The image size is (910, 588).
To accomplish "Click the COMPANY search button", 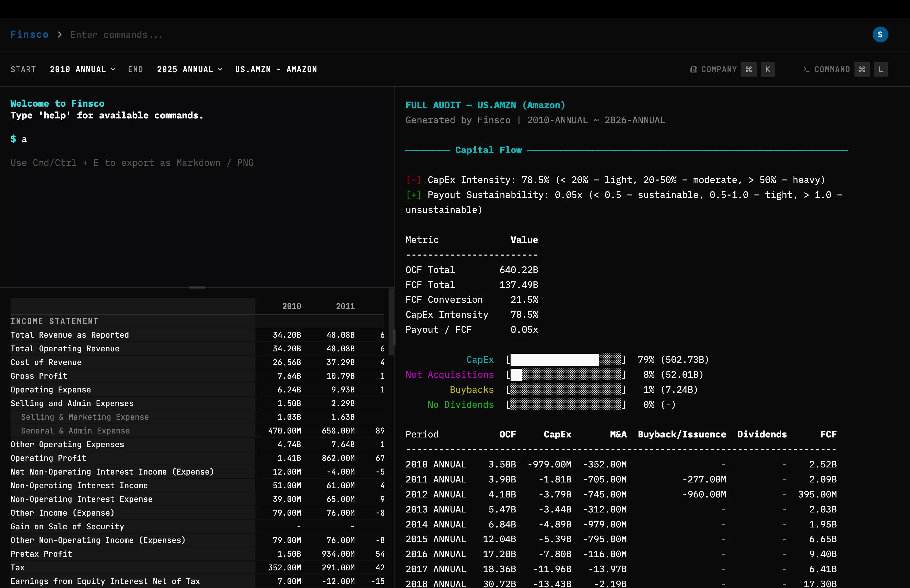I will pos(732,69).
